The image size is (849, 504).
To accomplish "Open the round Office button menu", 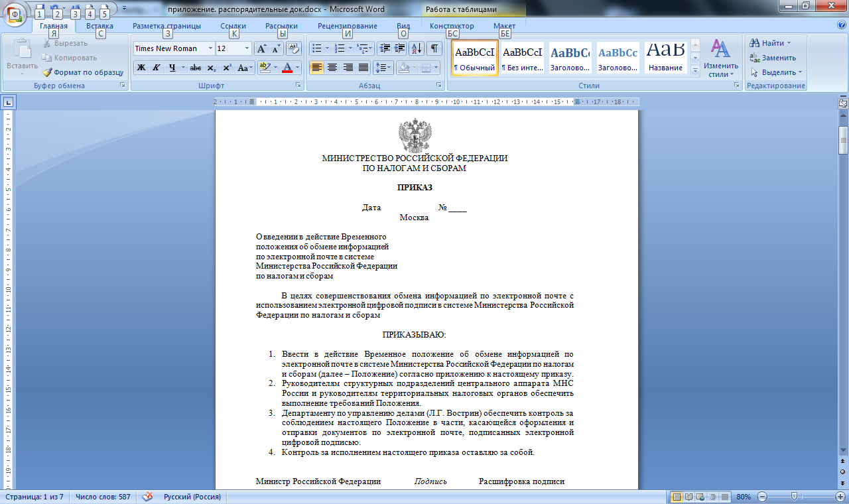I will click(15, 15).
